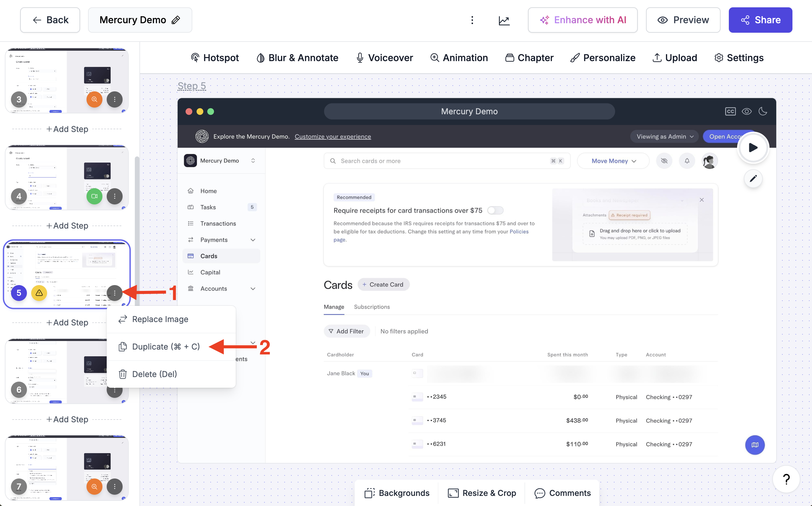The height and width of the screenshot is (506, 812).
Task: Click the pencil icon next to Mercury Demo title
Action: [176, 20]
